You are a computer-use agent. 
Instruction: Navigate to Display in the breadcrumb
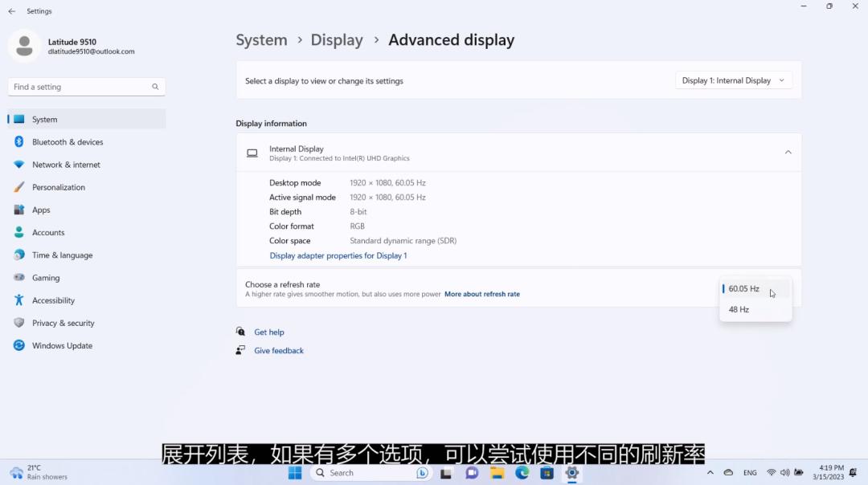pyautogui.click(x=337, y=40)
